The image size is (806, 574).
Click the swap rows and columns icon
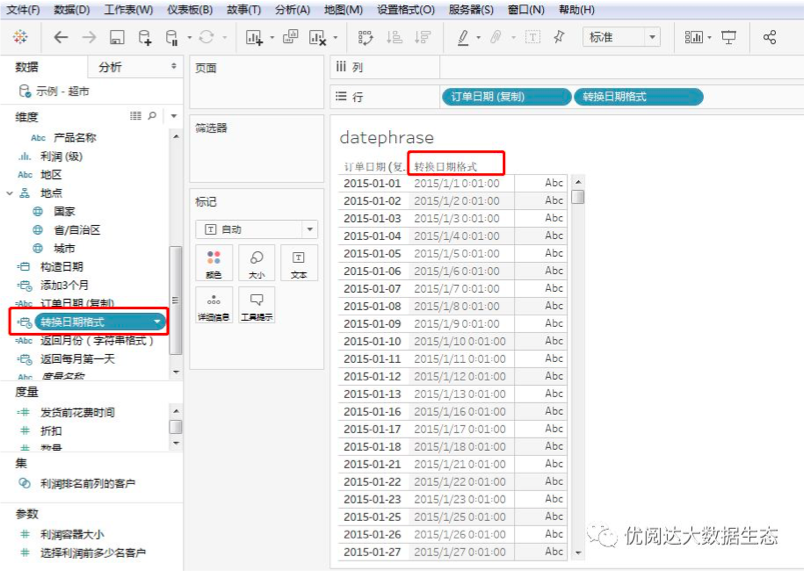pos(365,37)
